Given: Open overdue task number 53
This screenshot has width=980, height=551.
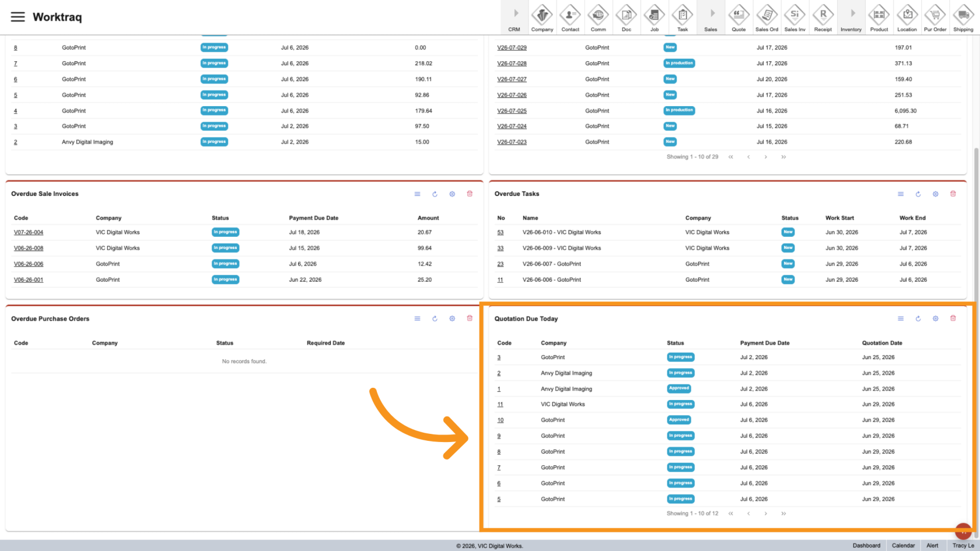Looking at the screenshot, I should pyautogui.click(x=501, y=233).
